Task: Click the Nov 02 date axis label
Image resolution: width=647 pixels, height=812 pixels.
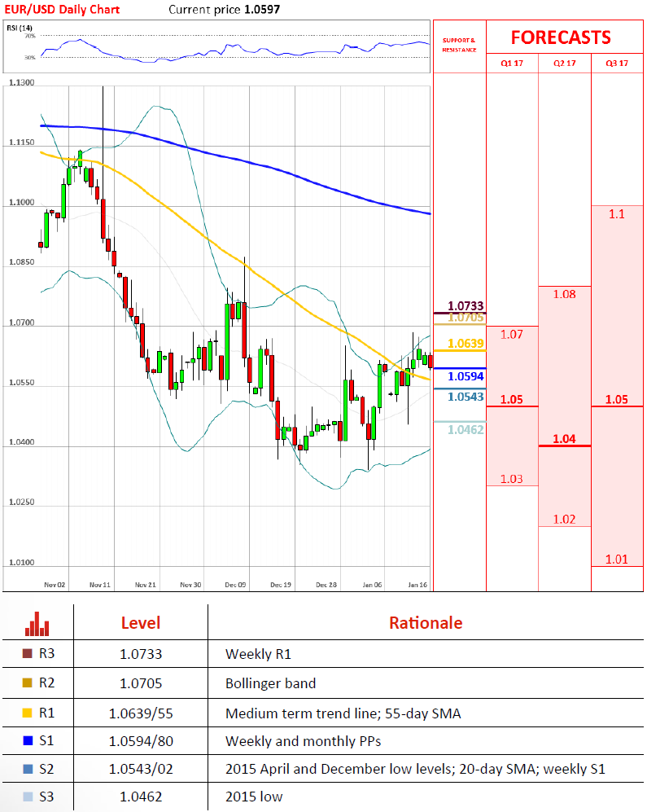Action: [x=55, y=585]
